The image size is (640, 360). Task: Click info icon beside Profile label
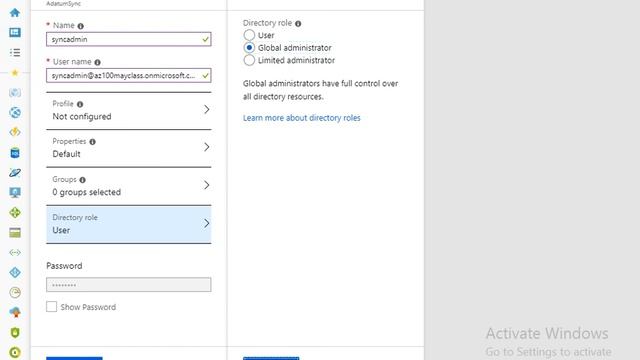pos(80,104)
